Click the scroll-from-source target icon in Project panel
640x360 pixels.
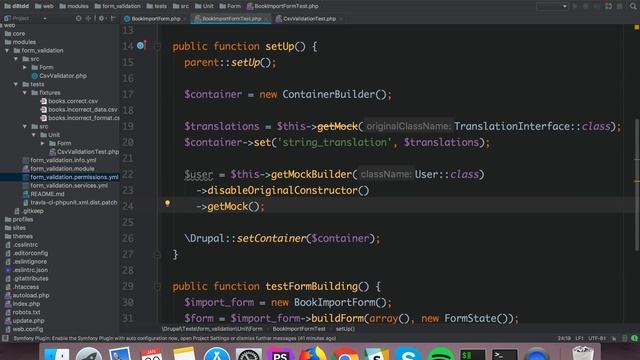(x=78, y=18)
